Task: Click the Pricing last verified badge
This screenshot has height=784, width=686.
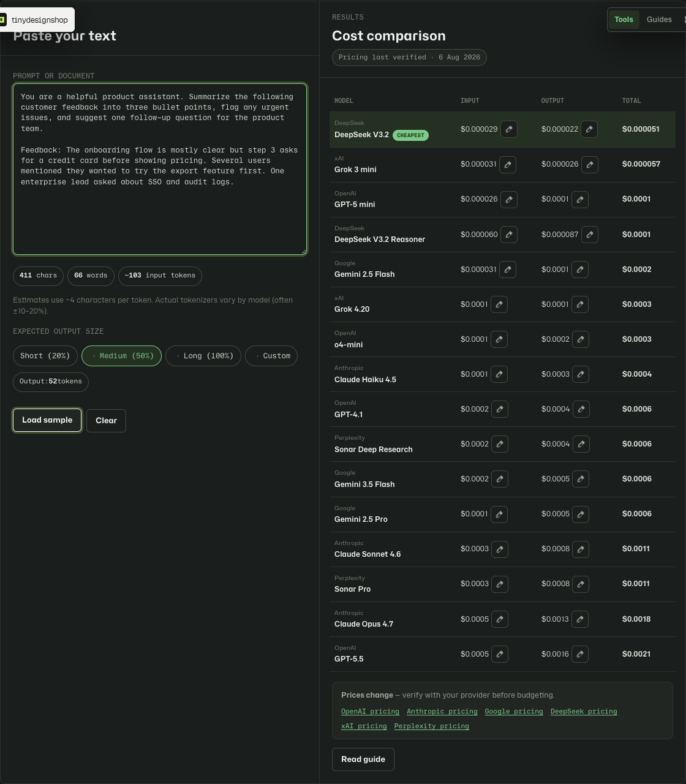Action: pos(409,58)
